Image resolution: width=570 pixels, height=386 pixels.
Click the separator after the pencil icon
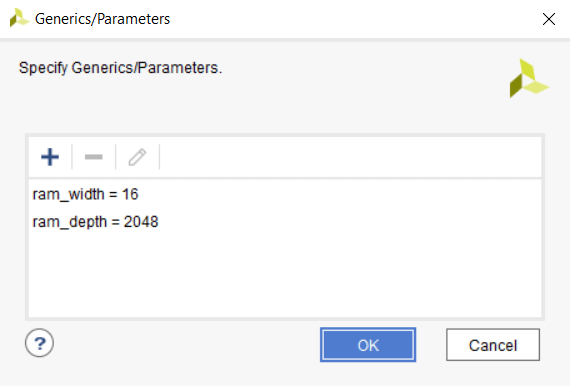pyautogui.click(x=159, y=157)
